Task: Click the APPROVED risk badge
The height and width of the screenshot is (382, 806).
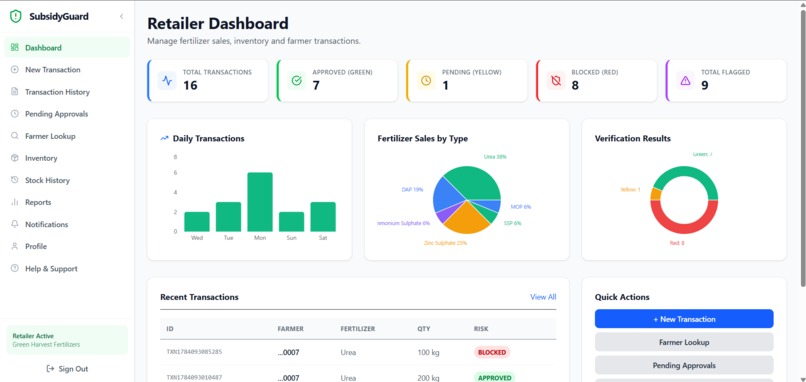Action: click(x=494, y=378)
